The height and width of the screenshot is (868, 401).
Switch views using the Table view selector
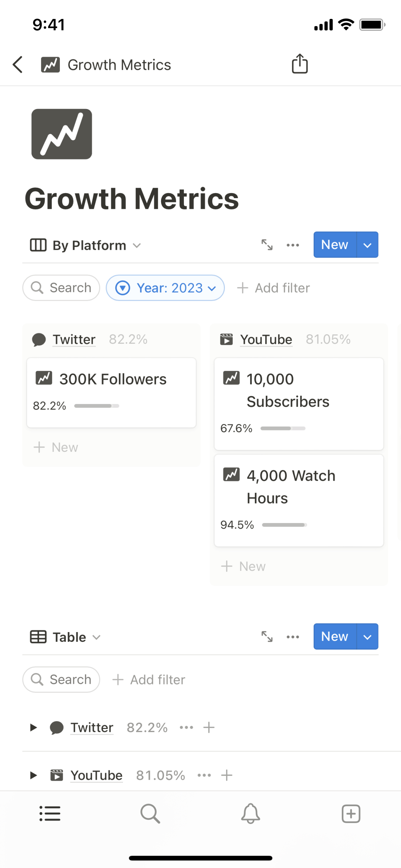coord(66,637)
